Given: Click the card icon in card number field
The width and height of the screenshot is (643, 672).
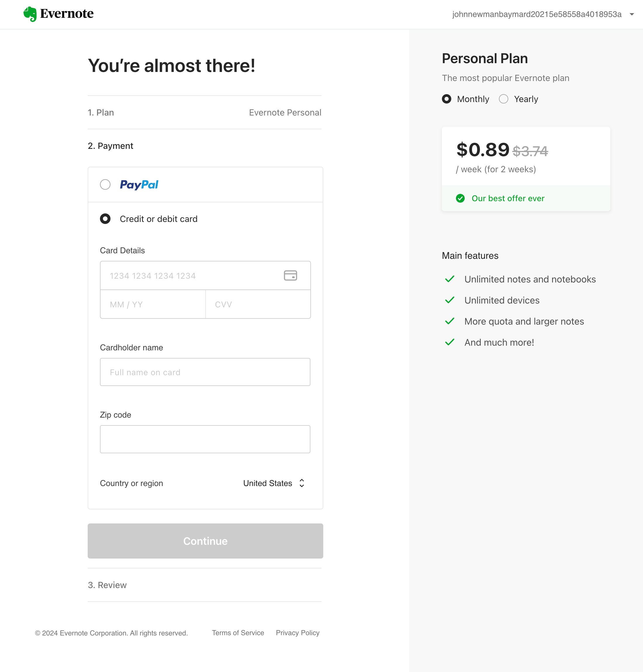Looking at the screenshot, I should coord(290,276).
